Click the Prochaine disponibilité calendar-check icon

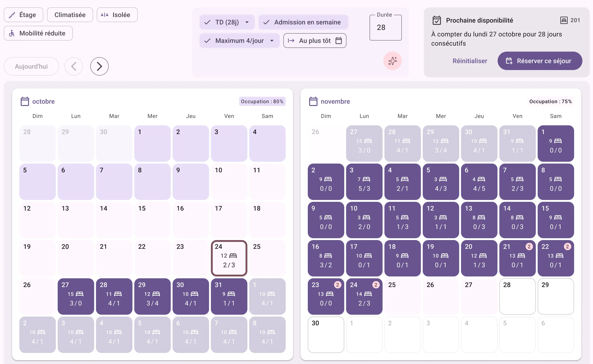(x=437, y=20)
